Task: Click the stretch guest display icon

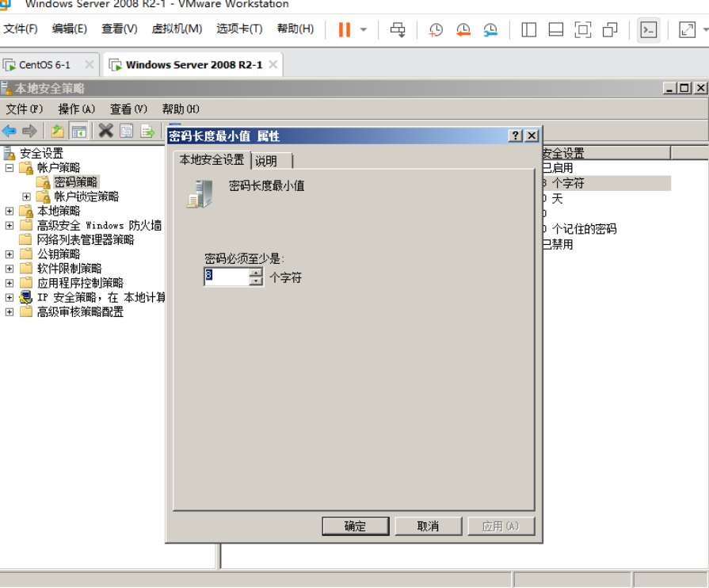Action: pos(688,30)
